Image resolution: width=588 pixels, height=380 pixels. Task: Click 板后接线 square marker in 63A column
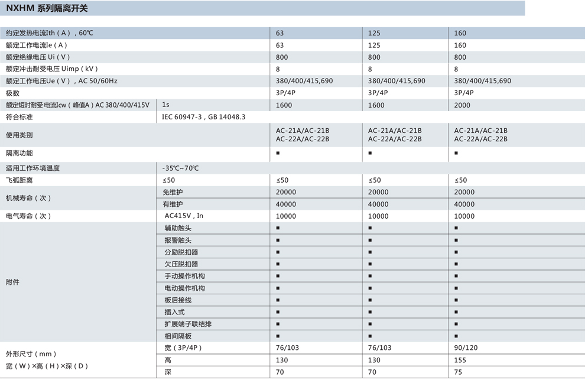pyautogui.click(x=278, y=300)
